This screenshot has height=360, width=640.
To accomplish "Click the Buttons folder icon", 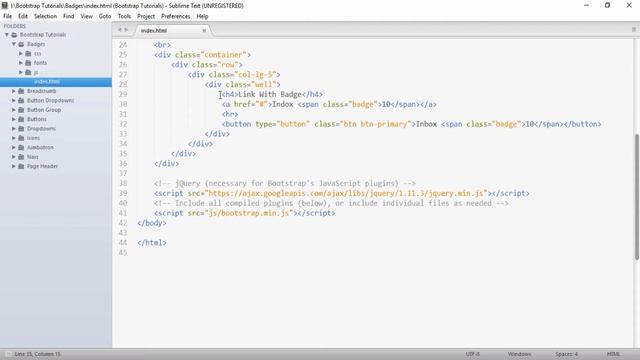I will (21, 119).
